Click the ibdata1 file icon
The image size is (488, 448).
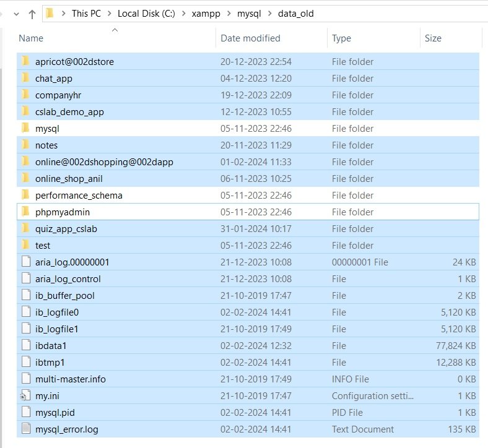pyautogui.click(x=26, y=345)
